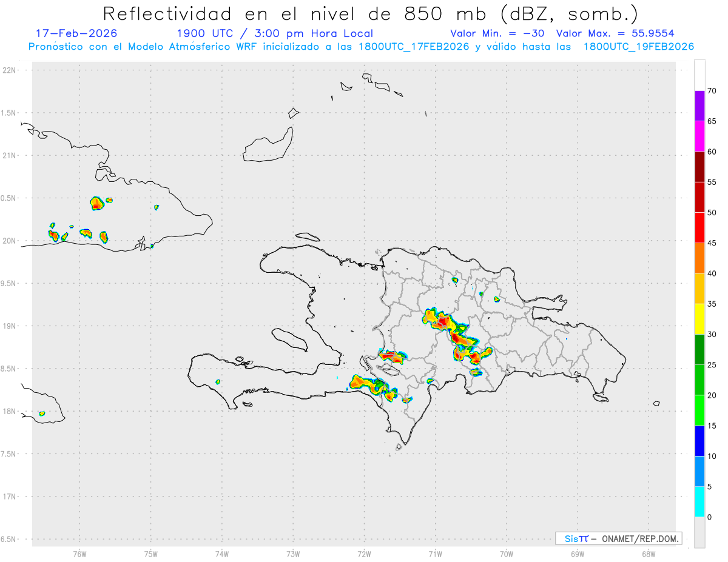Pick the dark red 50–55 dBZ segment

click(x=699, y=198)
